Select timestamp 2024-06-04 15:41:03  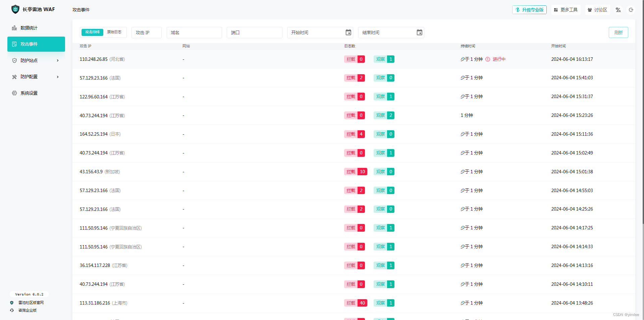(572, 78)
